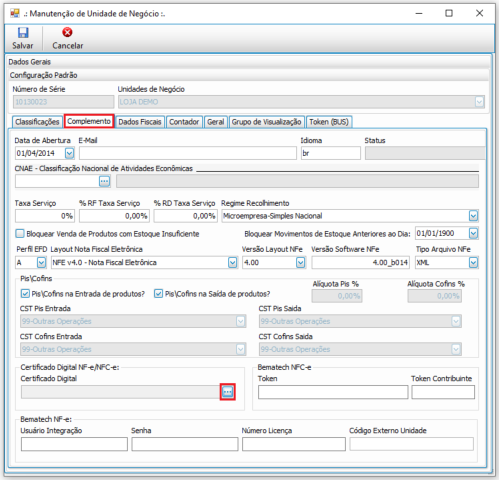Screen dimensions: 499x480
Task: Expand the Perfil EFD dropdown
Action: [41, 263]
